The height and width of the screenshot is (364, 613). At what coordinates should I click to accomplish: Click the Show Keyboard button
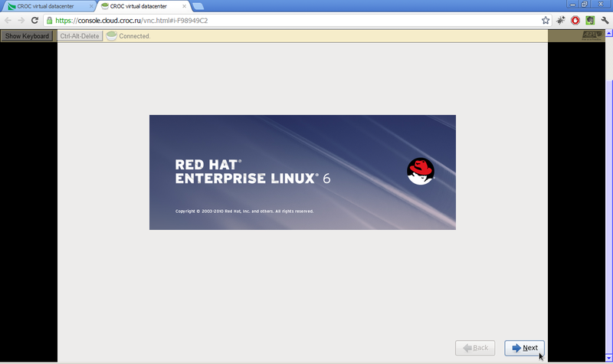[x=27, y=36]
